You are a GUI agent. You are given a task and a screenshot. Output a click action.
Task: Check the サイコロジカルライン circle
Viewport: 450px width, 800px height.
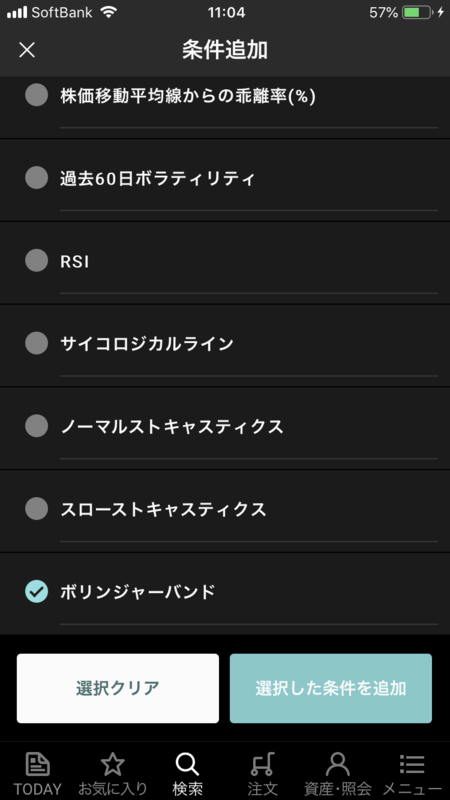point(37,343)
